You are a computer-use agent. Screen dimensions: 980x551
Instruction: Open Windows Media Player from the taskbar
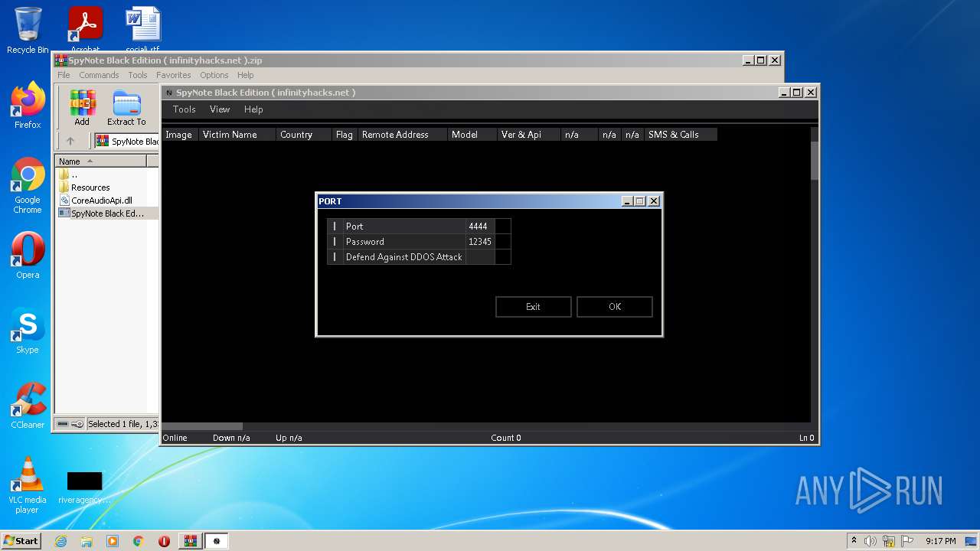[113, 541]
